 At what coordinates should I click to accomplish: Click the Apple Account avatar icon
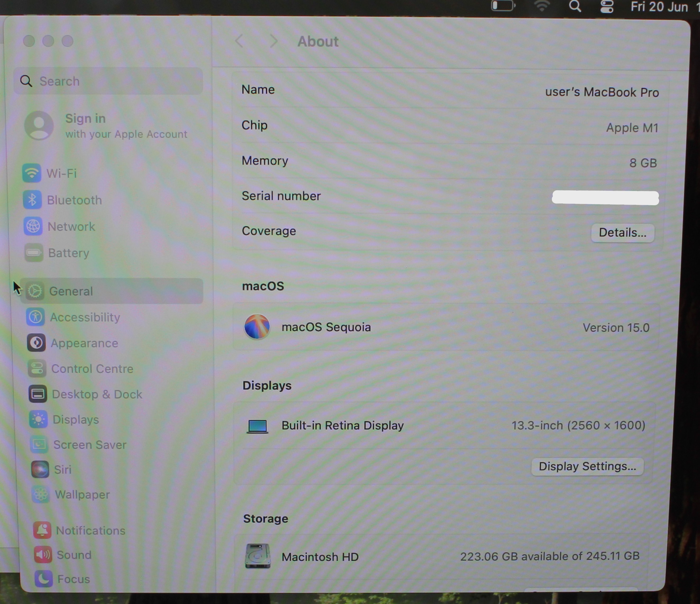coord(39,126)
